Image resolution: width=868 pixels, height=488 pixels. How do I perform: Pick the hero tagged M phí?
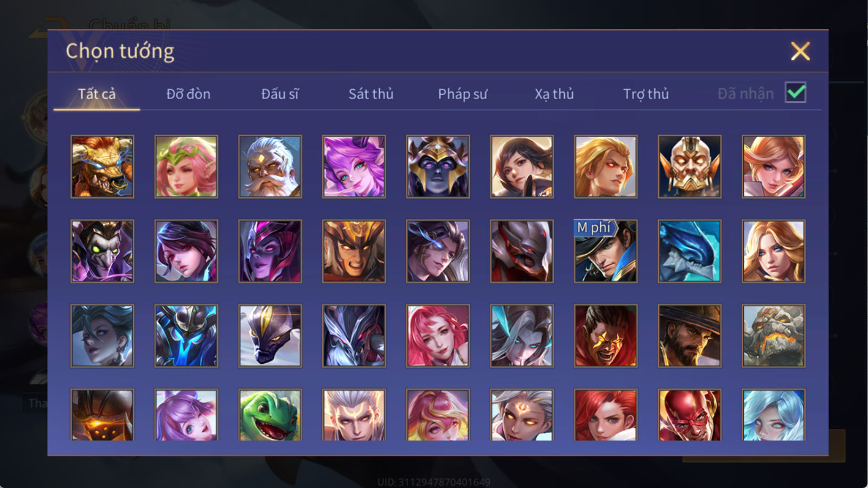[x=605, y=251]
